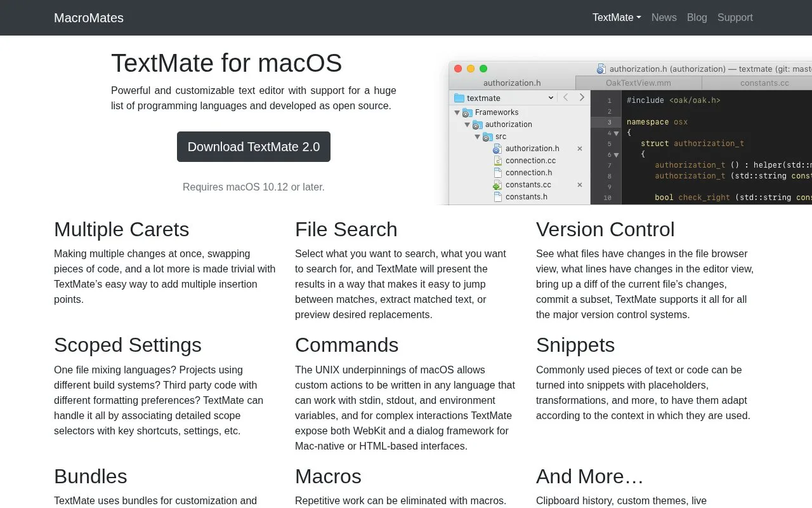Switch to the constants.cc editor tab
Screen dimensions: 812x508
(757, 83)
